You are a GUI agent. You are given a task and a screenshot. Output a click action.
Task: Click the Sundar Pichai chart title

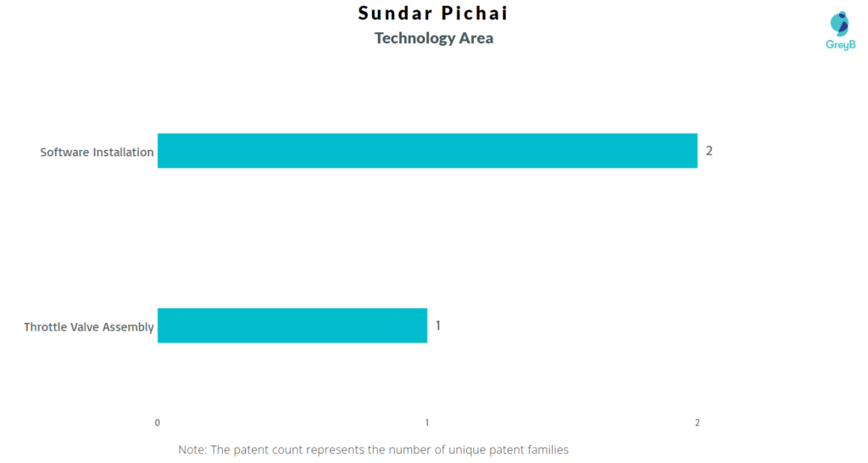(x=433, y=13)
